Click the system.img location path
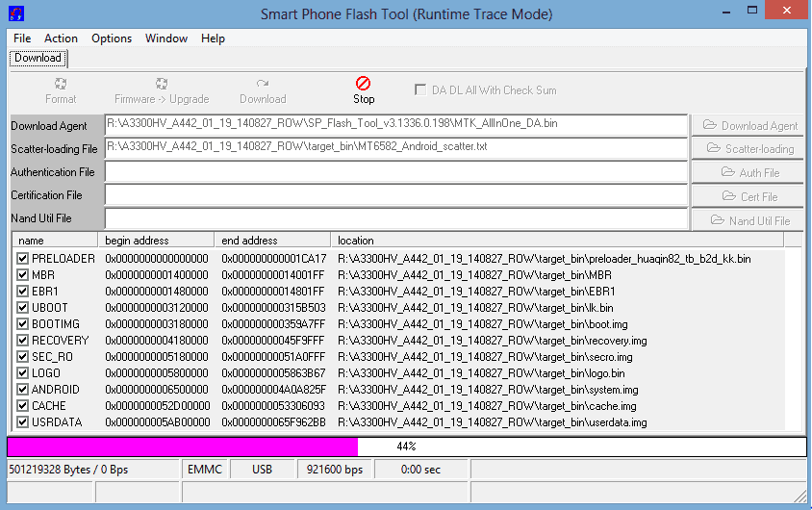Viewport: 812px width, 510px height. pos(488,390)
